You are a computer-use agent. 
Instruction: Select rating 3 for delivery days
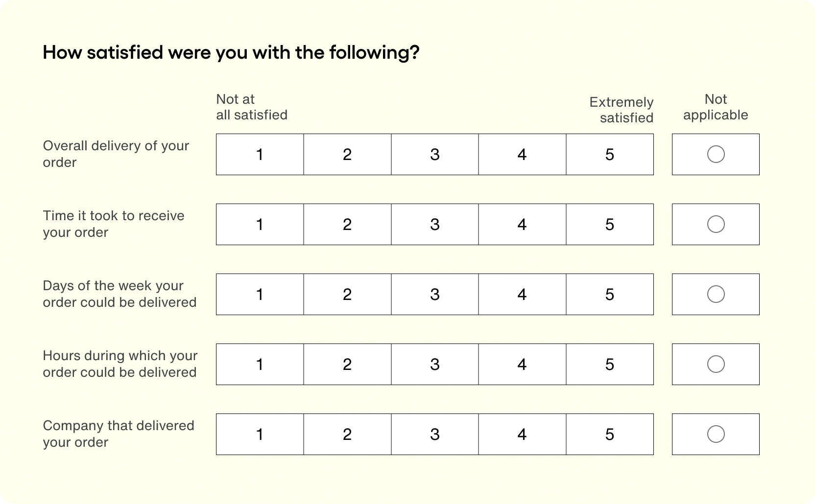435,294
